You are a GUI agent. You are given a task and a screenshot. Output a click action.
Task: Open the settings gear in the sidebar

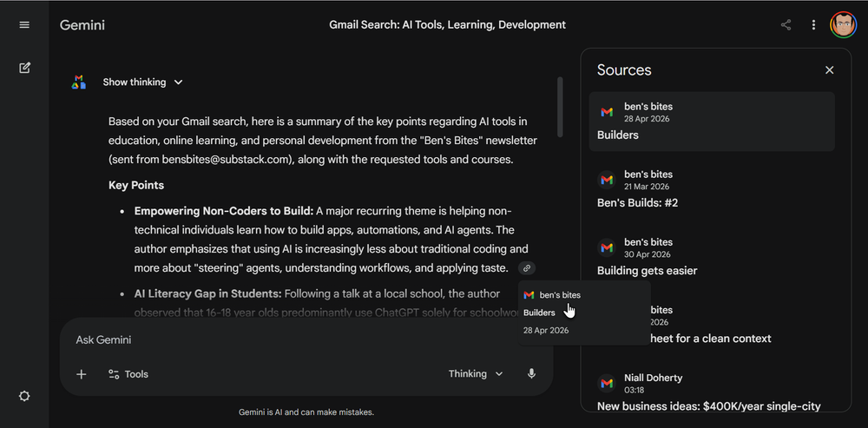click(24, 397)
